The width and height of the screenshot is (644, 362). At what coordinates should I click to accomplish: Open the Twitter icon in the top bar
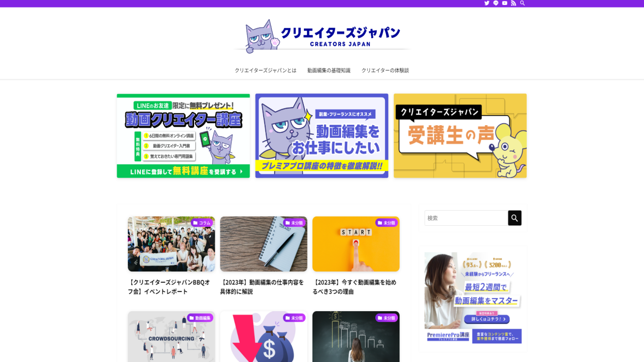pos(487,3)
